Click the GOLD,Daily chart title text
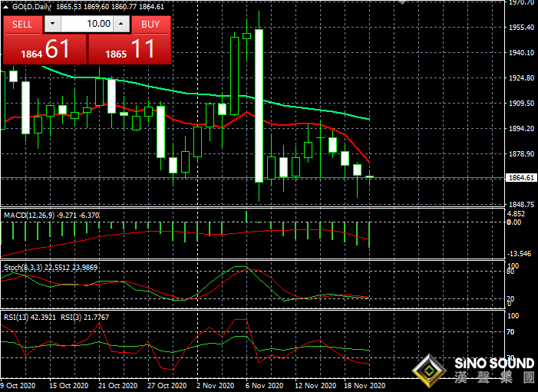The height and width of the screenshot is (392, 538). tap(32, 5)
